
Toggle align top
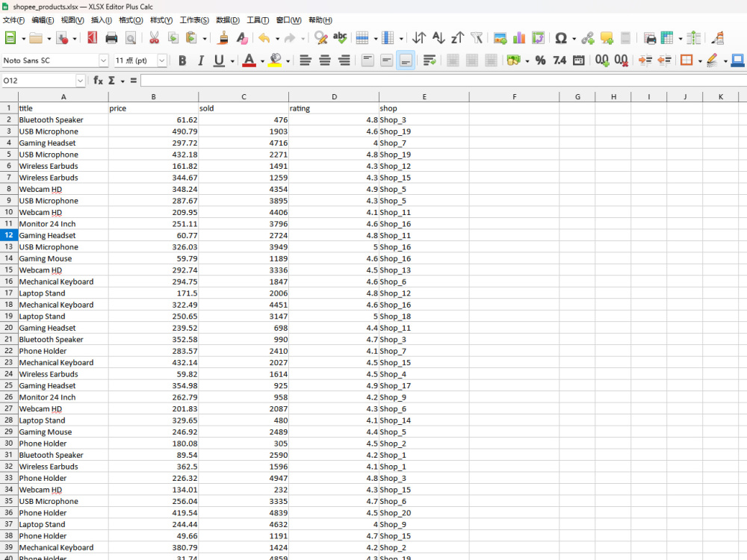tap(368, 60)
